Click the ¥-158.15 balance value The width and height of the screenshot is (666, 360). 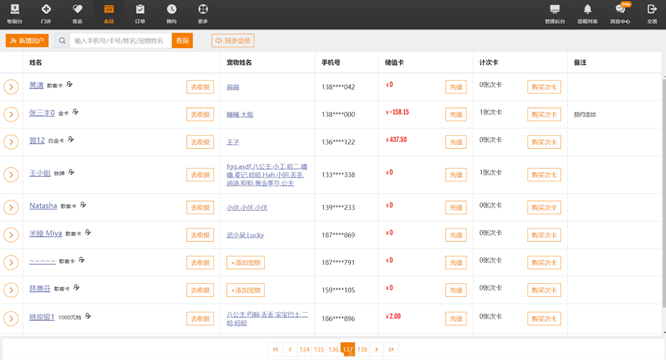397,112
